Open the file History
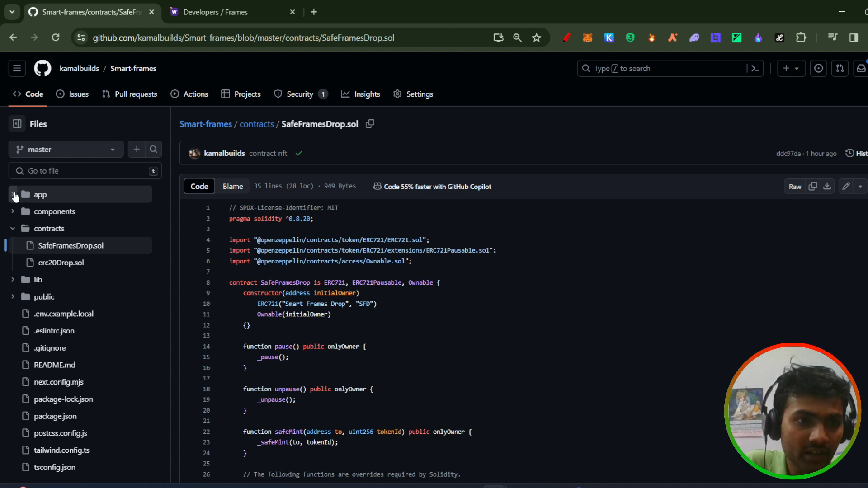 857,154
